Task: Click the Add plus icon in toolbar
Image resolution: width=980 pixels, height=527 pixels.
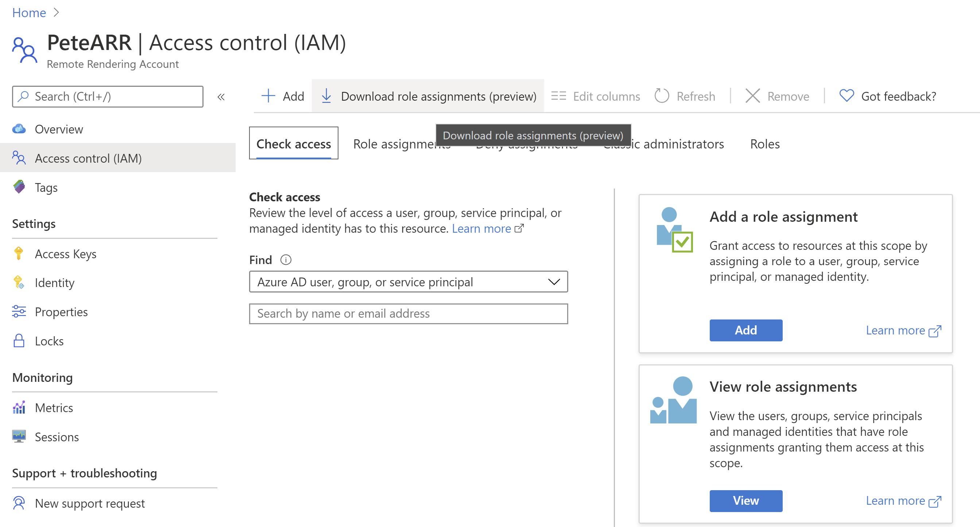Action: [x=268, y=96]
